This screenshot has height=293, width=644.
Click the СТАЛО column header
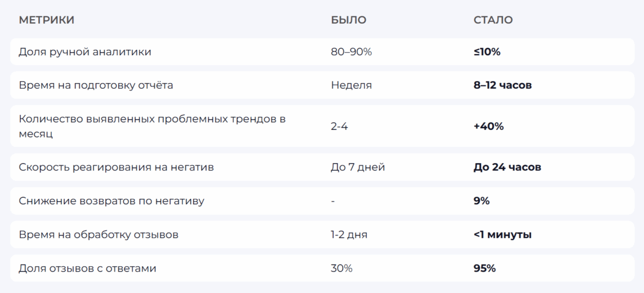493,20
